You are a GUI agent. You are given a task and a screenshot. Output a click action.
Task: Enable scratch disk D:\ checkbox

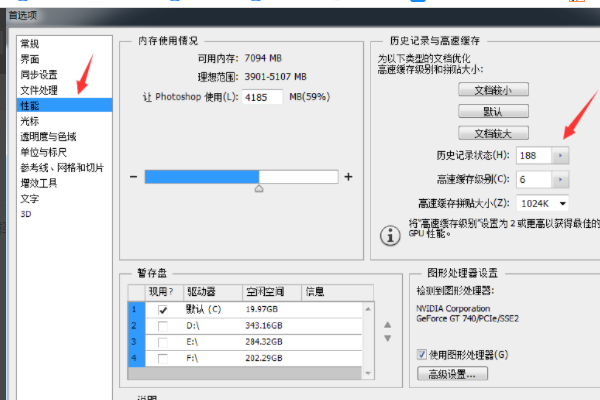(x=163, y=326)
